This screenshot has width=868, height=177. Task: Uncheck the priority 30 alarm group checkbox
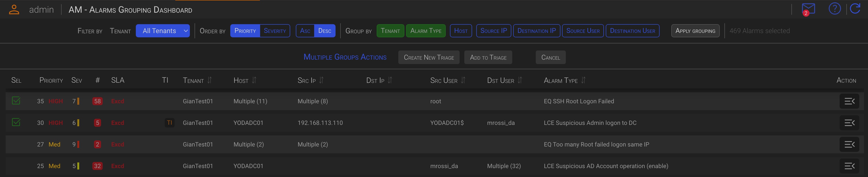pyautogui.click(x=16, y=122)
